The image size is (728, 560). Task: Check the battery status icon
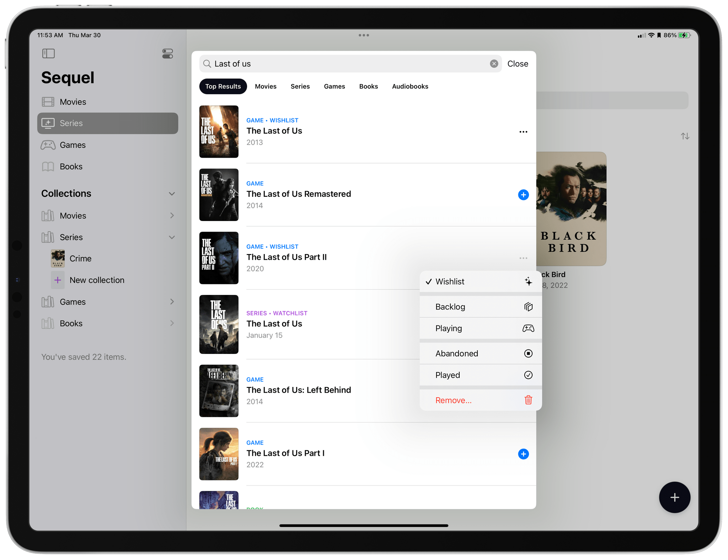pos(684,35)
